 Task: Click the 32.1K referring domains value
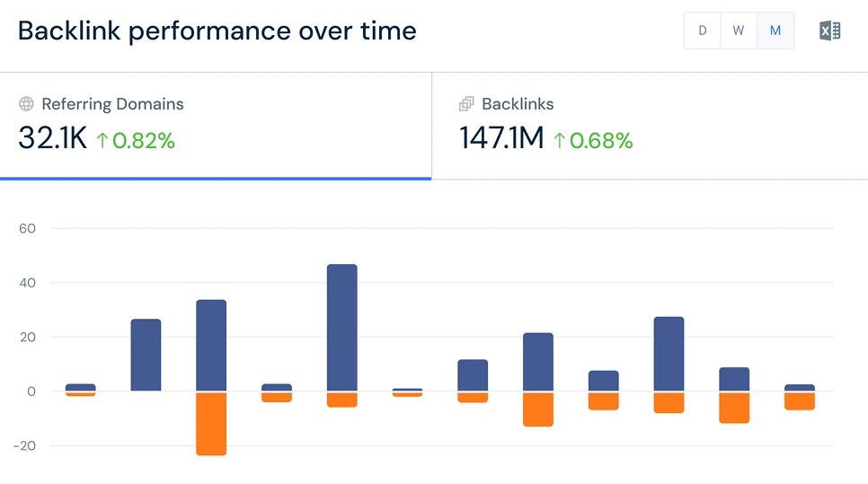pos(52,139)
